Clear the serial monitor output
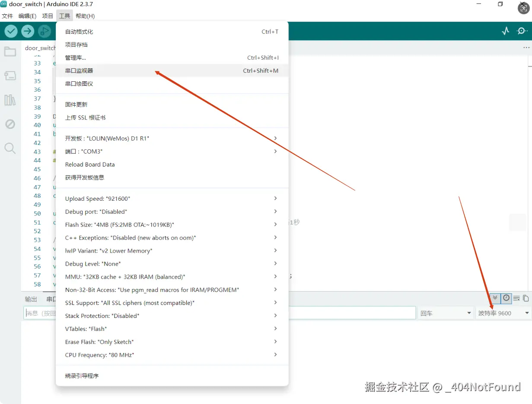The height and width of the screenshot is (404, 532). (x=516, y=298)
